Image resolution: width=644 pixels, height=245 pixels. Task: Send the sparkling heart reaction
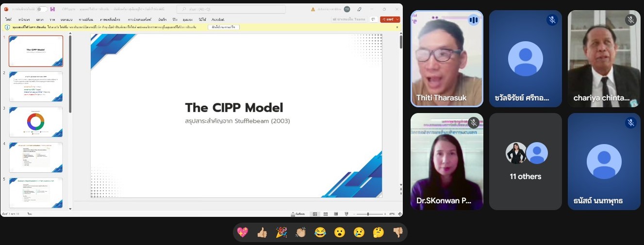(243, 232)
